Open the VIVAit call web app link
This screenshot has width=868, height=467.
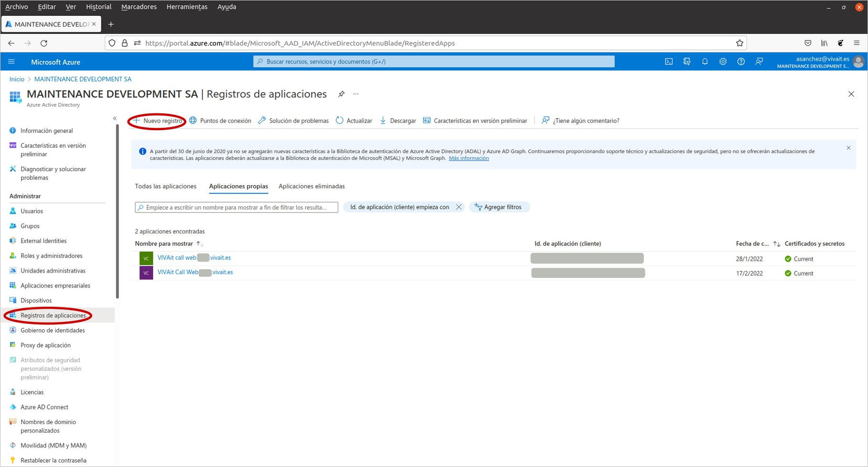point(194,258)
